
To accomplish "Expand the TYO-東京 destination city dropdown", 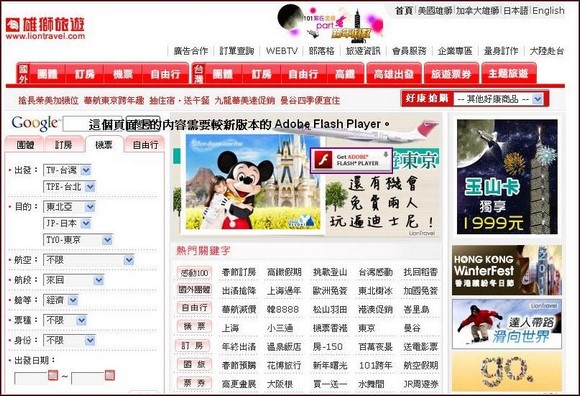I will (x=107, y=240).
